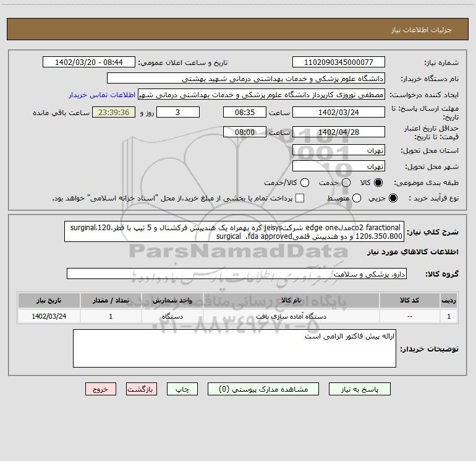
Task: Click the جزئیات اطلاعات نیاز header title
Action: [x=422, y=30]
